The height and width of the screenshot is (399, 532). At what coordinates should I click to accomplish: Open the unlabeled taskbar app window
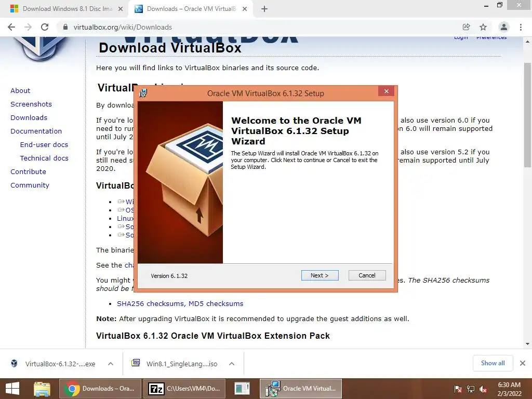point(242,389)
